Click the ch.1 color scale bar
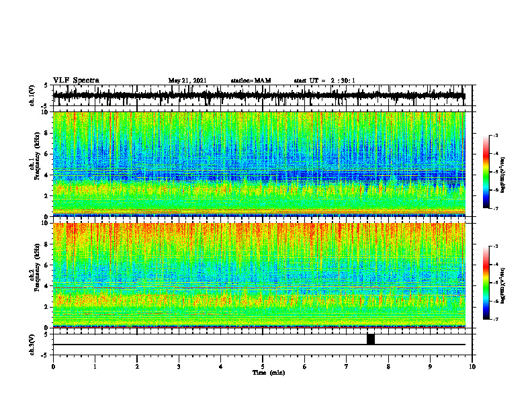Screen dimensions: 532x411 486,172
